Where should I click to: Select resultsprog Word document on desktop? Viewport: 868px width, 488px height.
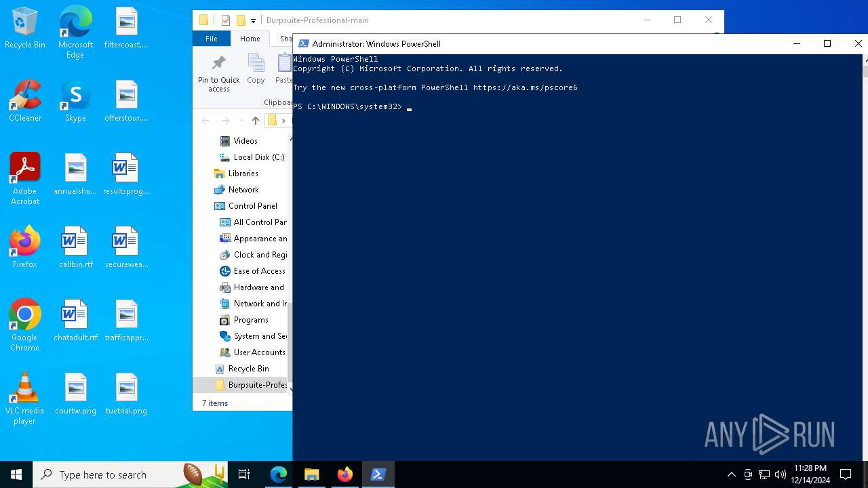pos(126,175)
